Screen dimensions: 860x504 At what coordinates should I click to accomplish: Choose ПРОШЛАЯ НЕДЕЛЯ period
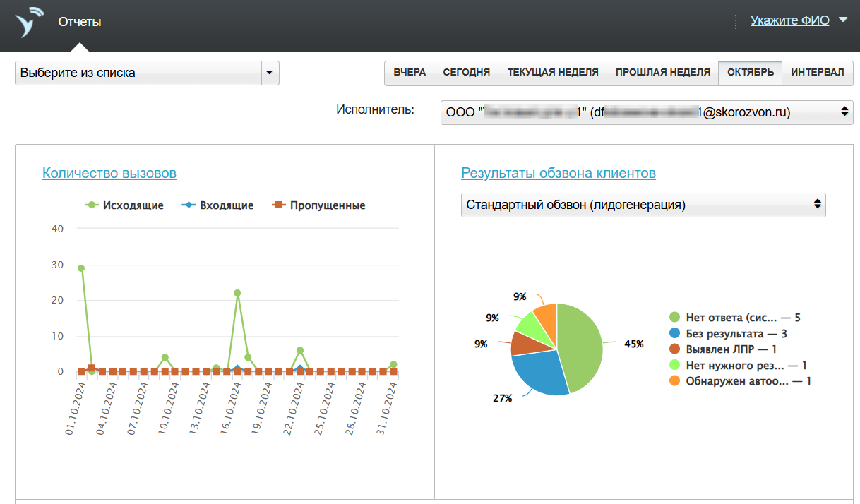662,73
